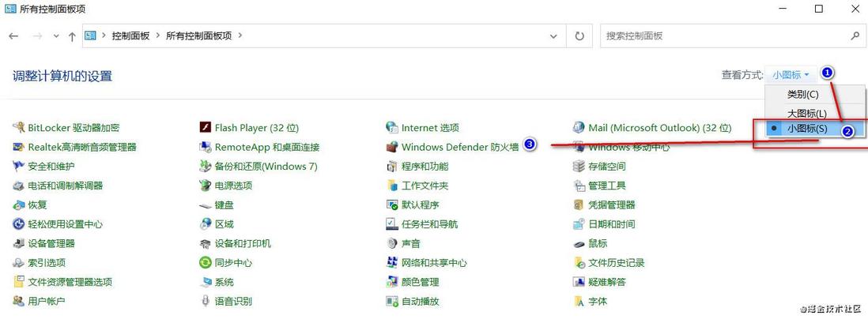This screenshot has width=868, height=319.
Task: Open 自动播放 link
Action: 420,302
